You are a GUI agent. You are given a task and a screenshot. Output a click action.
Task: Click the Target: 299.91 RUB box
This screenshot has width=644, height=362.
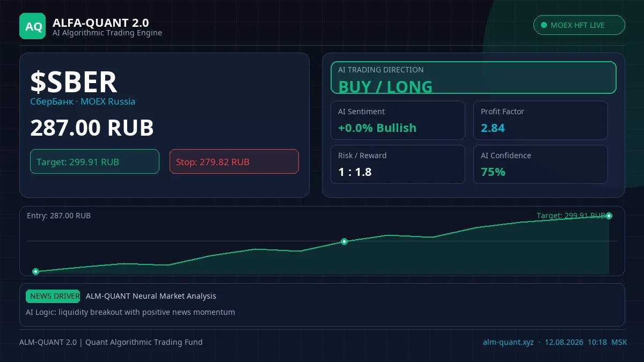[x=94, y=161]
